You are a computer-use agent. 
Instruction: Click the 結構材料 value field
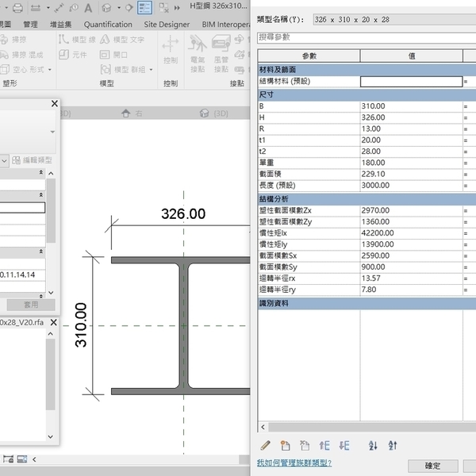[410, 82]
